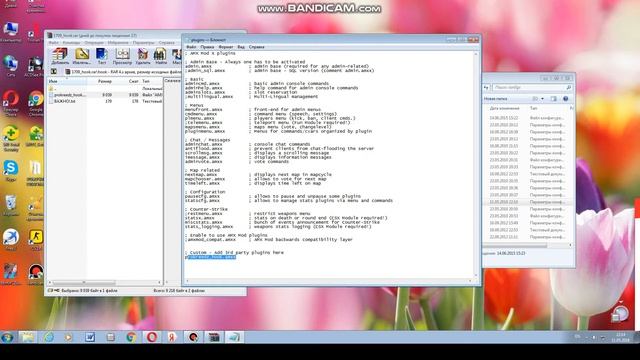Open the Формат menu in Notepad
Viewport: 640px width, 360px height.
(226, 47)
